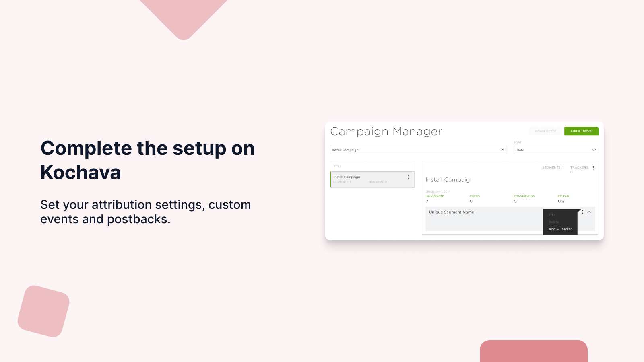Image resolution: width=644 pixels, height=362 pixels.
Task: Open three-dot menu beside TRACKERS count
Action: [x=593, y=168]
